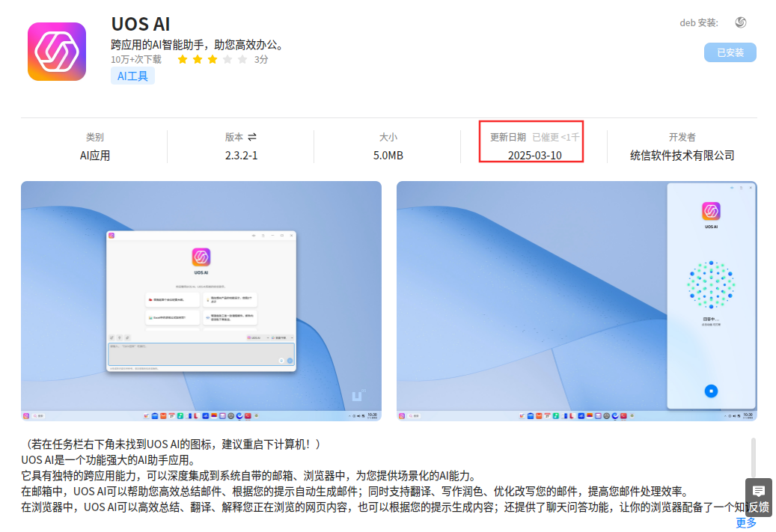The image size is (776, 532).
Task: Open the AI工具 category tag
Action: [132, 76]
